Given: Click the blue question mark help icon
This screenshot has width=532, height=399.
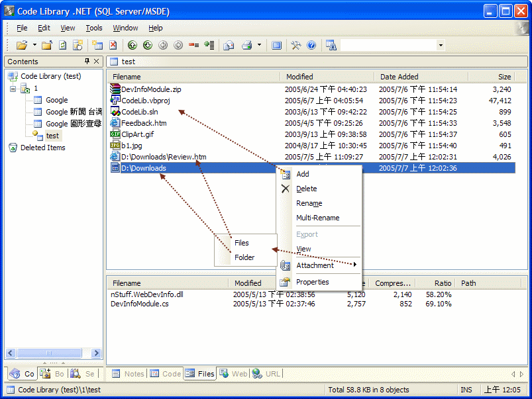Looking at the screenshot, I should (x=311, y=45).
